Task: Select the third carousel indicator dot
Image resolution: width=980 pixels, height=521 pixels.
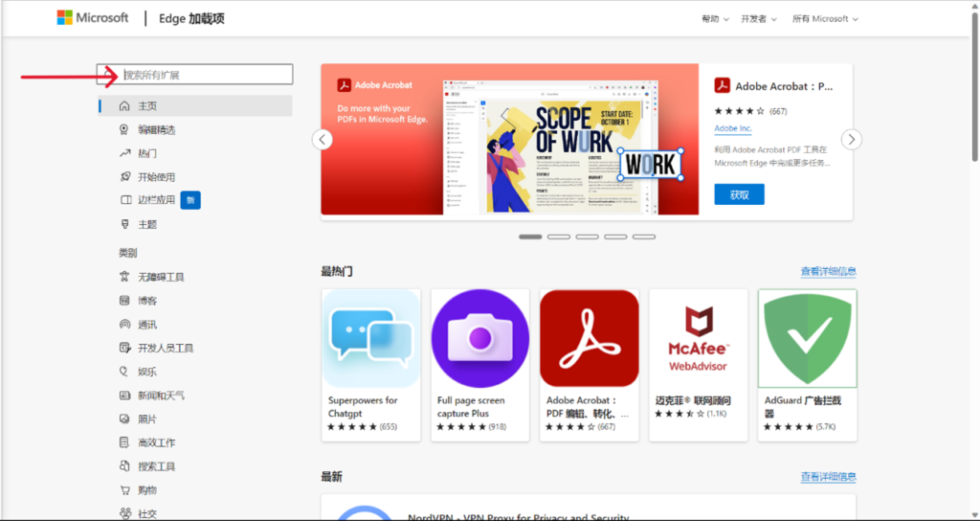Action: pos(587,238)
